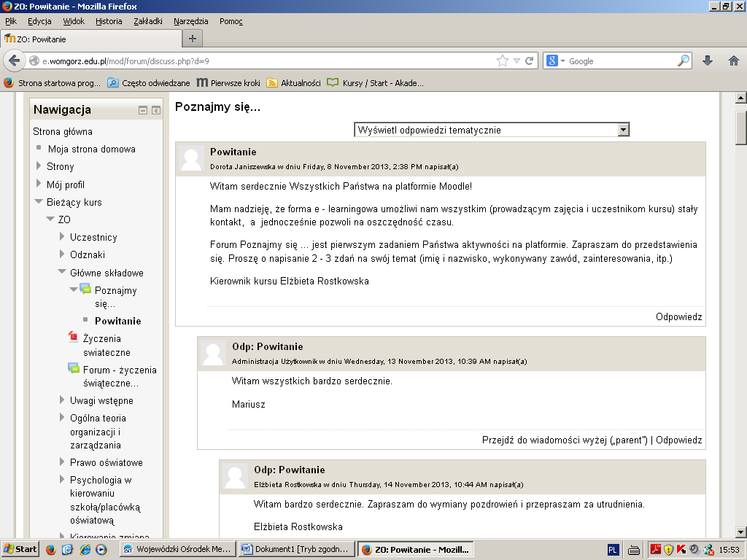This screenshot has width=747, height=560.
Task: Click the browser Back arrow button
Action: (x=15, y=61)
